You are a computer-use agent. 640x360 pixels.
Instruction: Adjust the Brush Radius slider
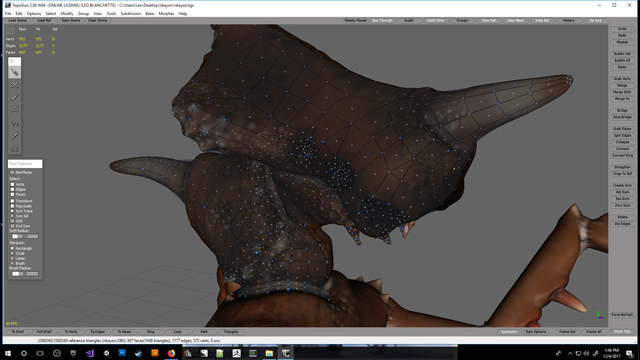[25, 274]
